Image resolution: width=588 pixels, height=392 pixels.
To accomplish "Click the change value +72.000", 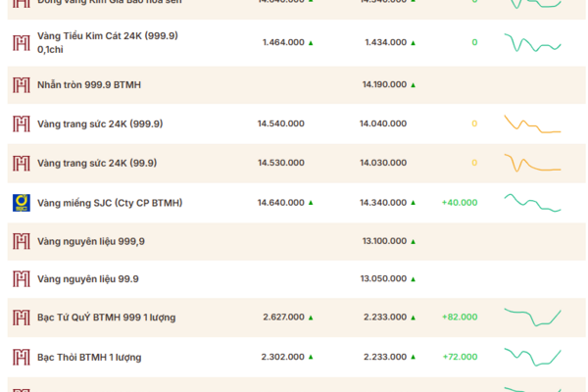I will click(460, 357).
